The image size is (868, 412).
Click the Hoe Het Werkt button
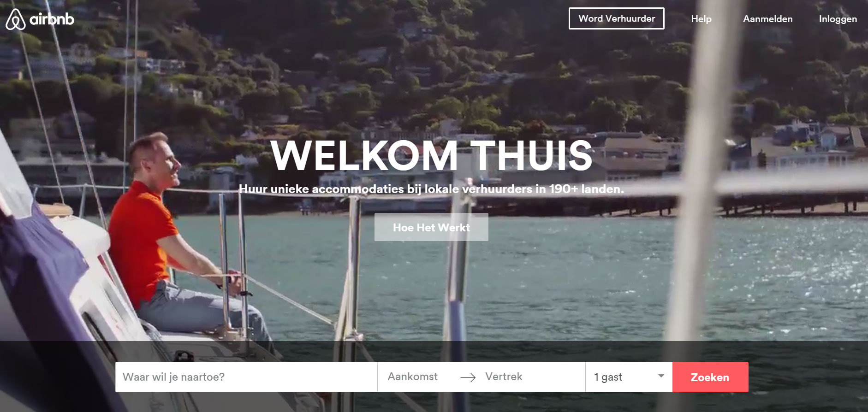[x=431, y=227]
